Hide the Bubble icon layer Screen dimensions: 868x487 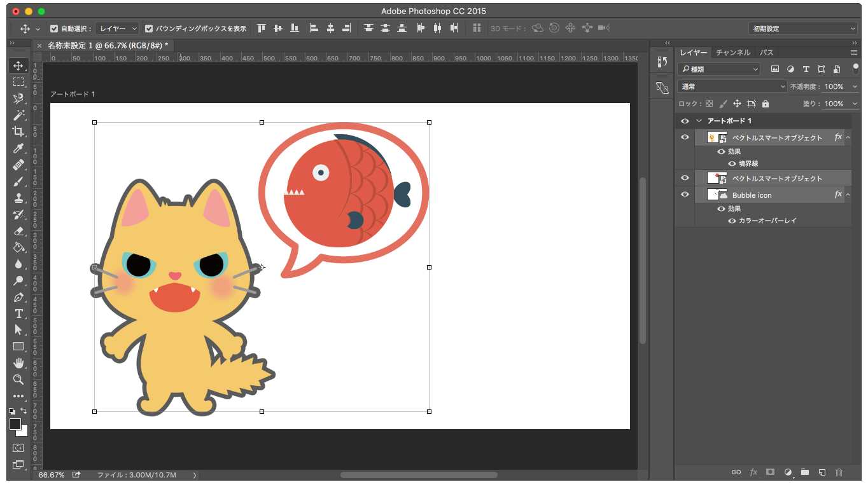tap(685, 195)
